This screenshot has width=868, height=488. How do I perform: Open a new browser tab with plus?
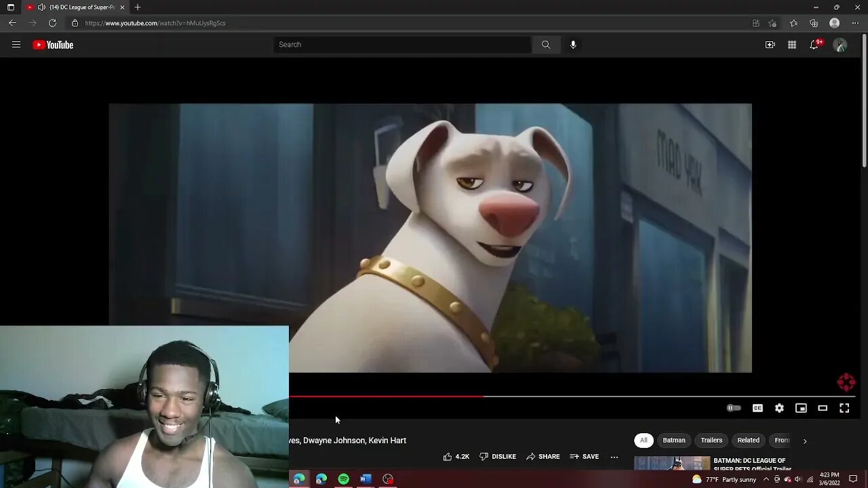(138, 7)
